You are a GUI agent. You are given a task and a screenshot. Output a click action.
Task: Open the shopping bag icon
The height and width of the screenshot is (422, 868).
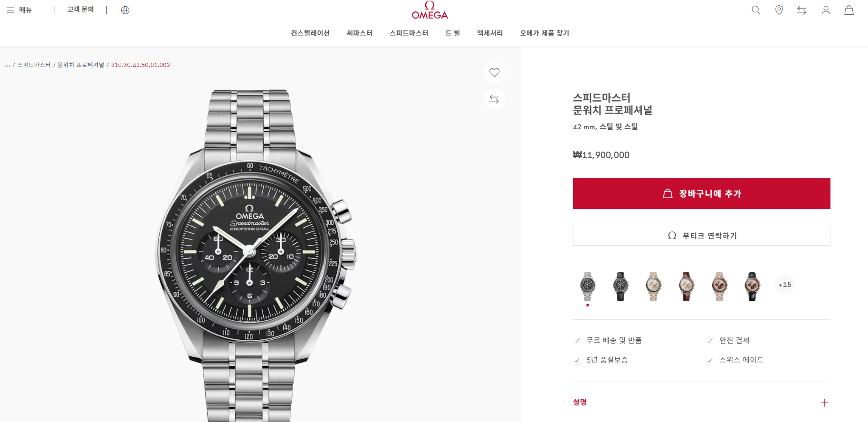(849, 10)
